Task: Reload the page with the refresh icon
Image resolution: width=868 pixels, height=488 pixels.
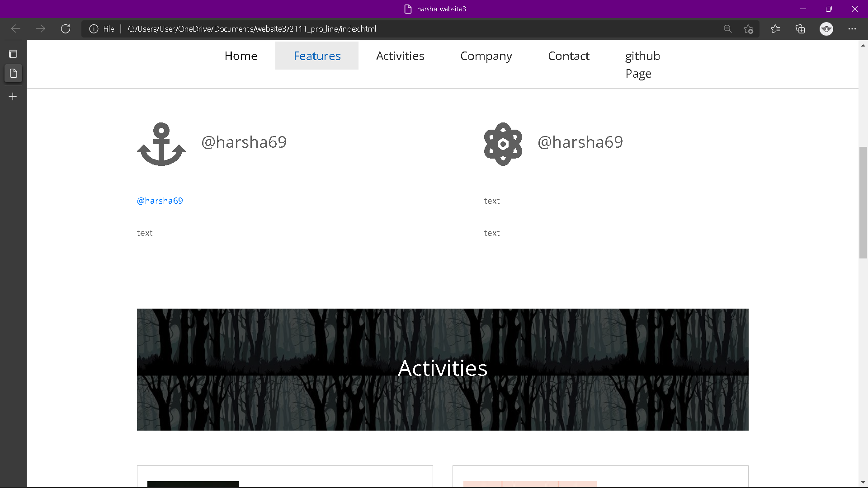Action: (66, 28)
